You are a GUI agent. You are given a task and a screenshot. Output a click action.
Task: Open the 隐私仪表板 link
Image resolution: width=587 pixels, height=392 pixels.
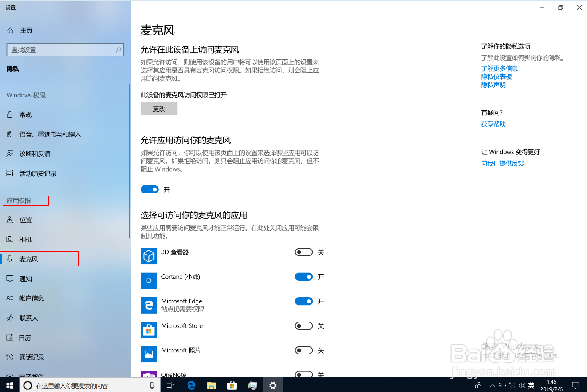pyautogui.click(x=496, y=76)
